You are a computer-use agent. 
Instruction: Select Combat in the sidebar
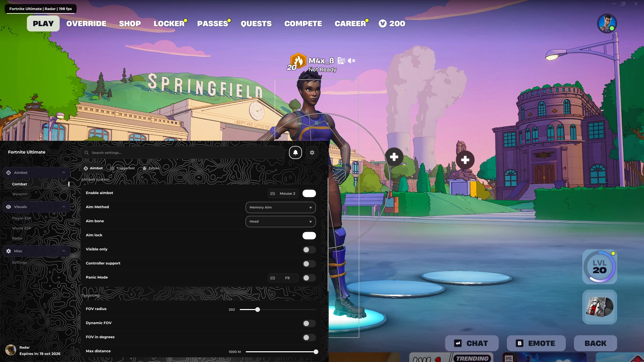[x=19, y=184]
